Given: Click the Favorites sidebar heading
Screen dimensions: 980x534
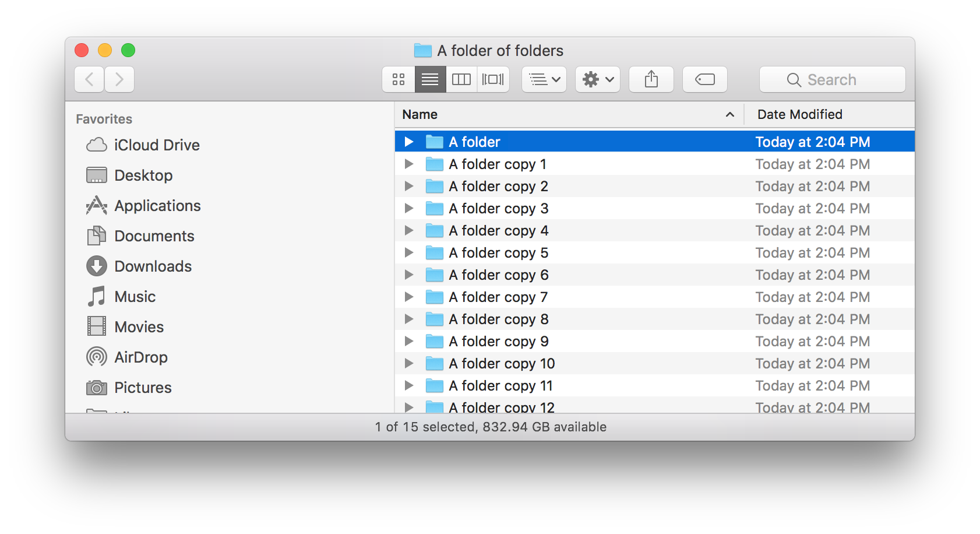Looking at the screenshot, I should [x=104, y=119].
